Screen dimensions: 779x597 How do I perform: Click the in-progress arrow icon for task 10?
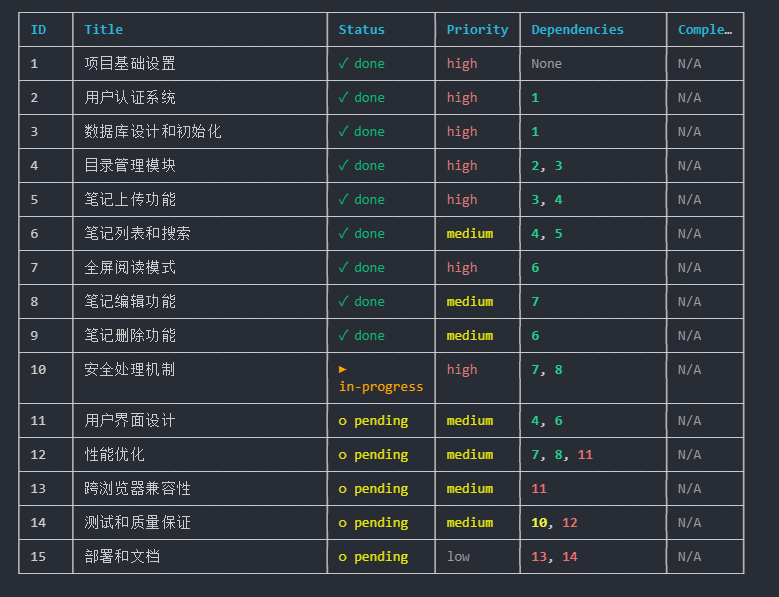tap(343, 369)
